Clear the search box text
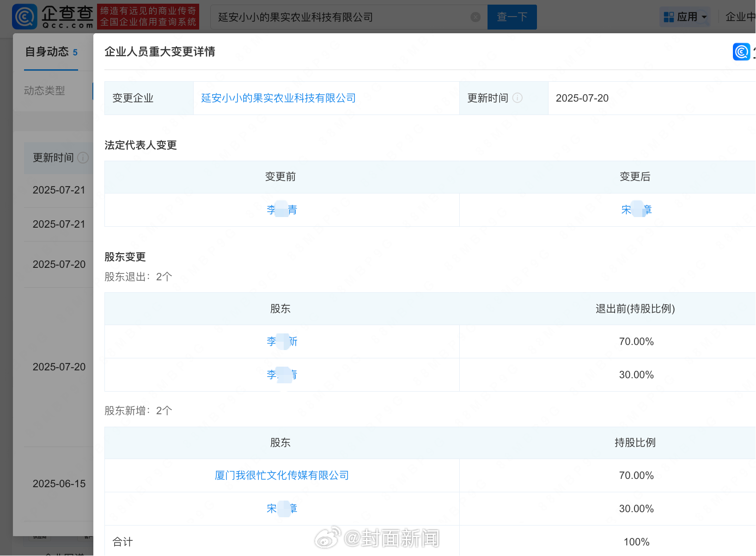 click(475, 17)
